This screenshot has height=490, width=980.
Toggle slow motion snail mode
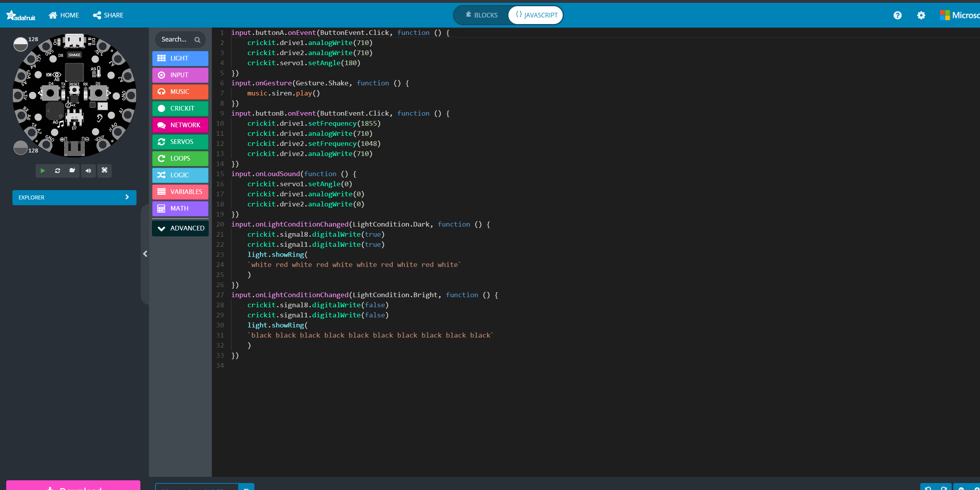(x=72, y=171)
